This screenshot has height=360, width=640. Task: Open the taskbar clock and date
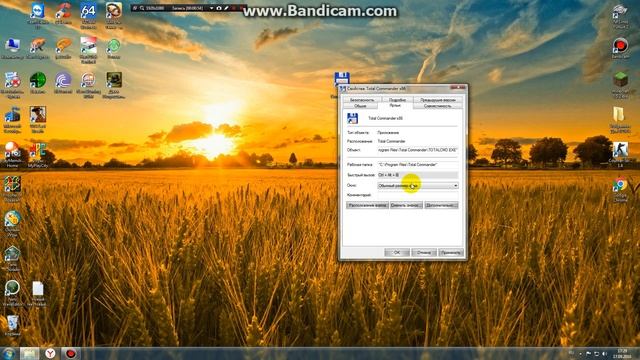[622, 353]
